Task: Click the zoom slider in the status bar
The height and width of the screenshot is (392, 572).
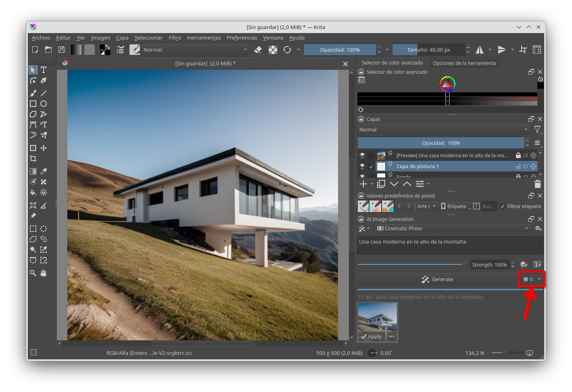Action: (507, 353)
